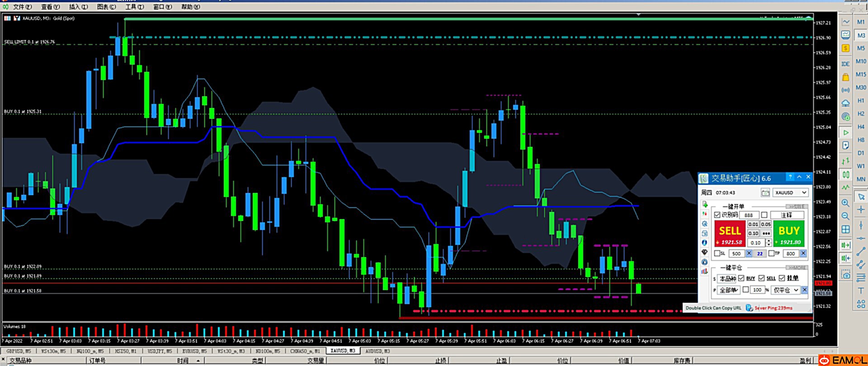Click the green BUY button

pyautogui.click(x=789, y=234)
